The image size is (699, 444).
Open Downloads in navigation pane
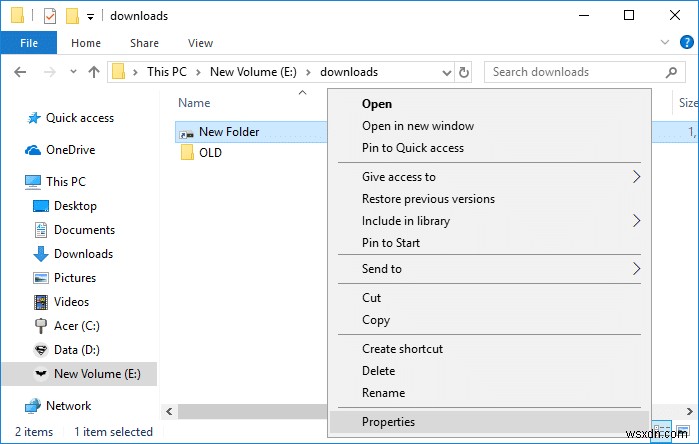(x=83, y=254)
